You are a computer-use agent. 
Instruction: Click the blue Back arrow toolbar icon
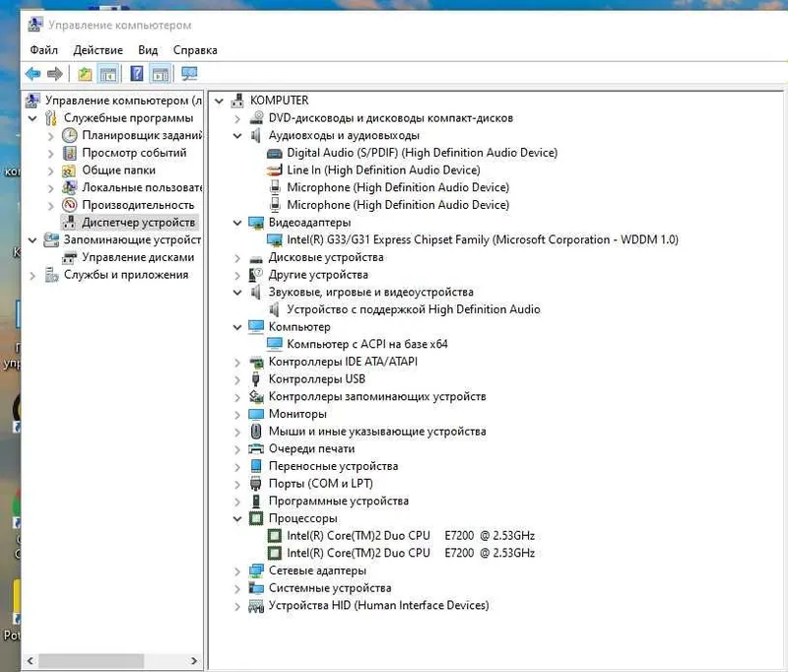(x=33, y=74)
